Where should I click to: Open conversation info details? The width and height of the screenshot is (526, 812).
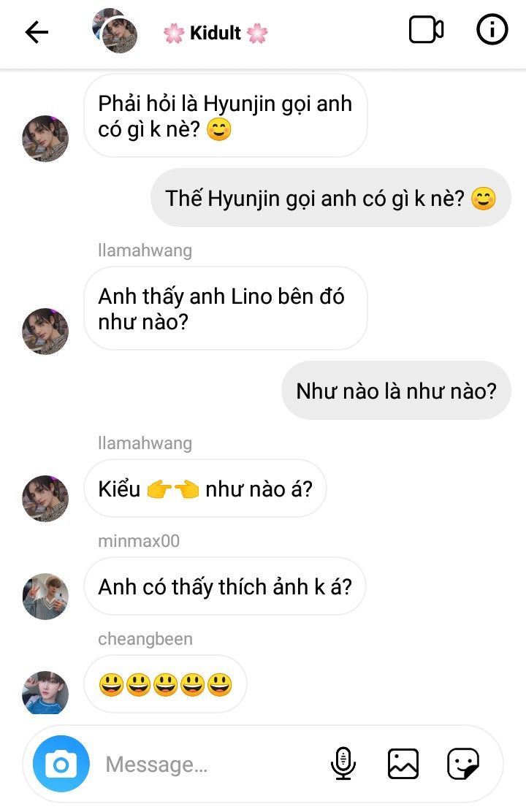tap(492, 31)
